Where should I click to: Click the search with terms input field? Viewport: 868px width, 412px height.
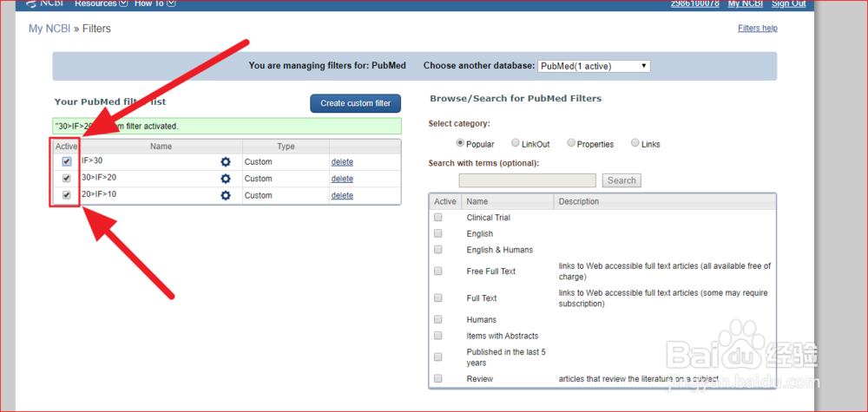click(x=527, y=180)
